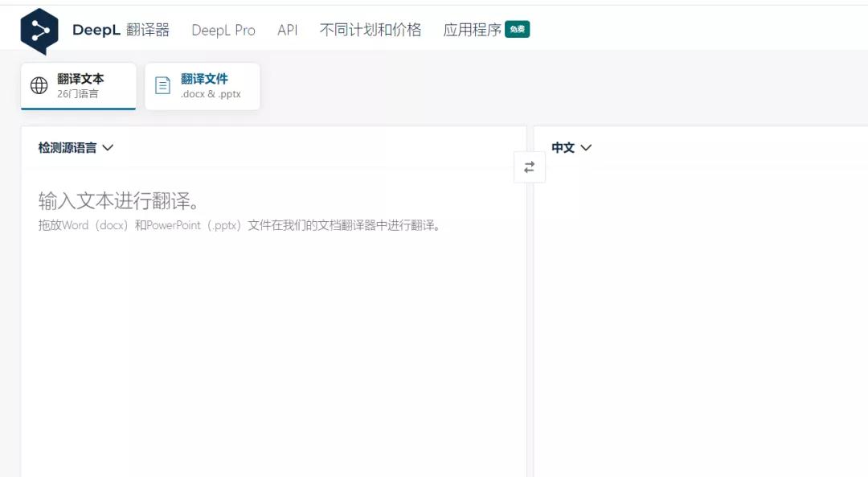Open the 应用程序 navigation item
This screenshot has height=477, width=868.
(473, 30)
